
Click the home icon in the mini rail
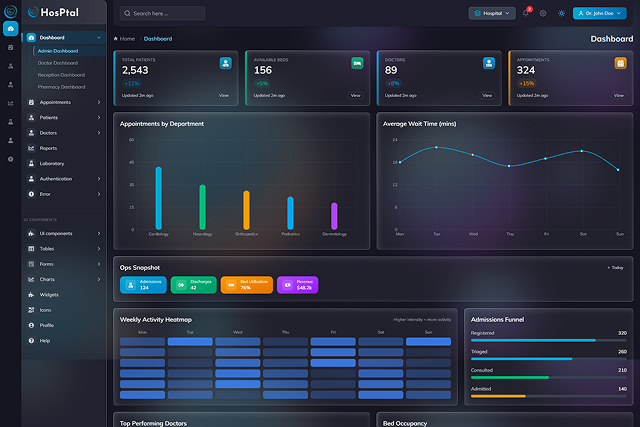11,29
